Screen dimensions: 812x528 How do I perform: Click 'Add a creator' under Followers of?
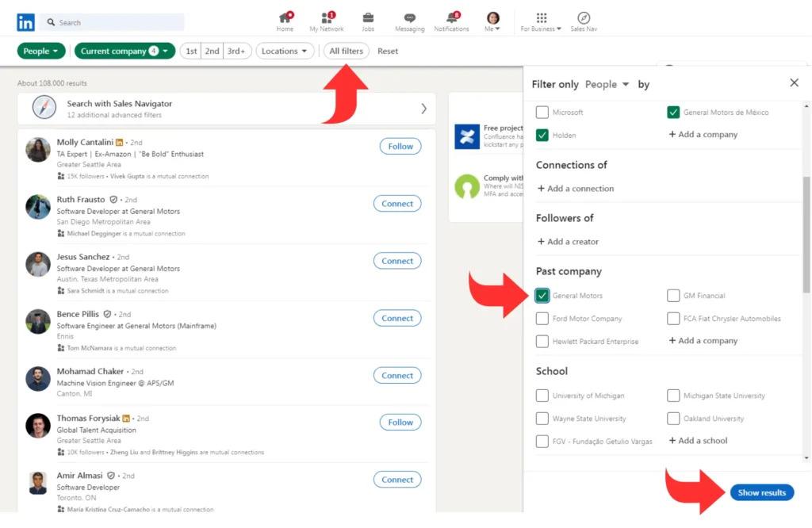click(568, 241)
